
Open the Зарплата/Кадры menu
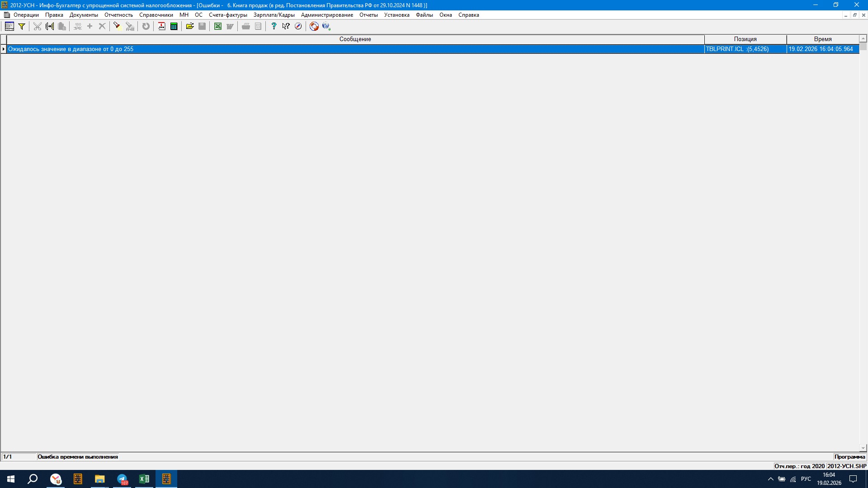(274, 15)
